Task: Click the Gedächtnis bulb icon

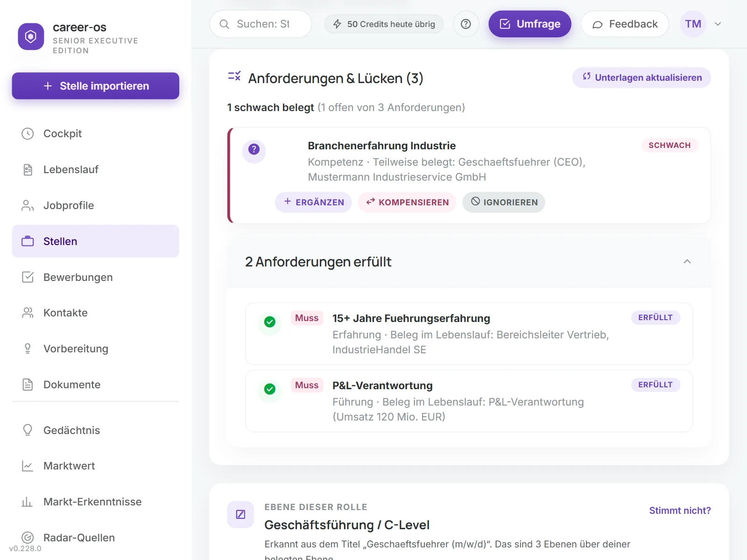Action: coord(28,430)
